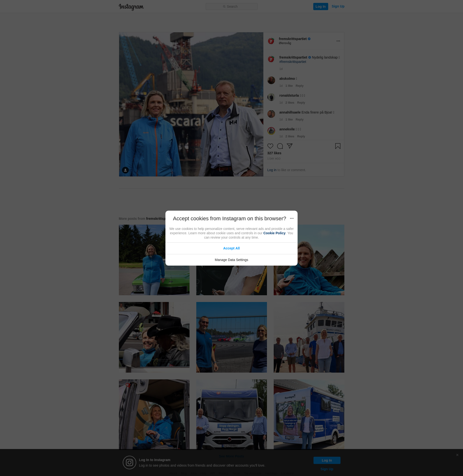
Task: Open annahillsaele's profile picture
Action: coord(271,114)
